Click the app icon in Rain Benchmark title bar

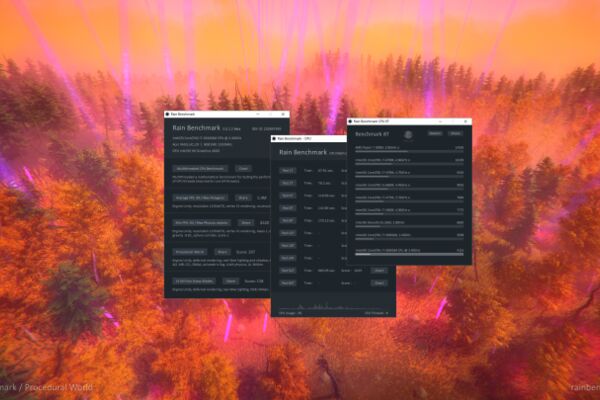167,114
